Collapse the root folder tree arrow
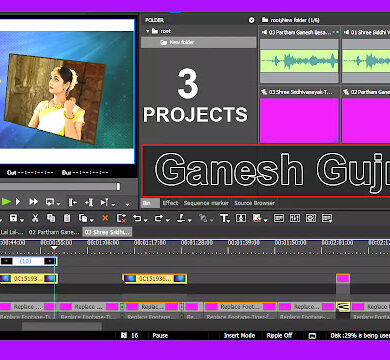The width and height of the screenshot is (390, 360). [148, 31]
